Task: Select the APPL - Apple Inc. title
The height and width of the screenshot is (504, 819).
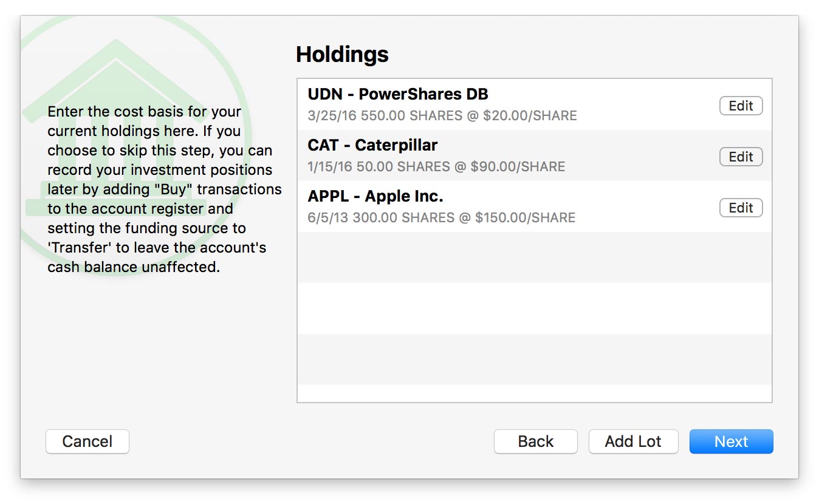Action: pos(375,197)
